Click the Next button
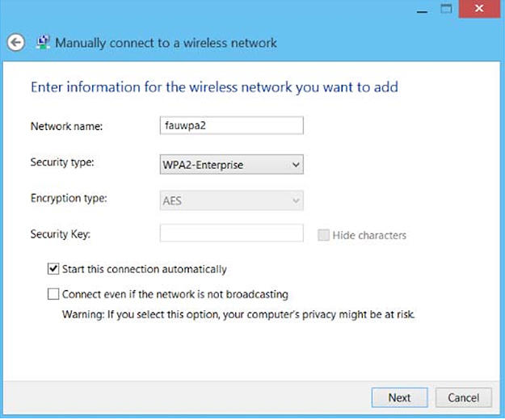Image resolution: width=505 pixels, height=420 pixels. click(x=399, y=397)
